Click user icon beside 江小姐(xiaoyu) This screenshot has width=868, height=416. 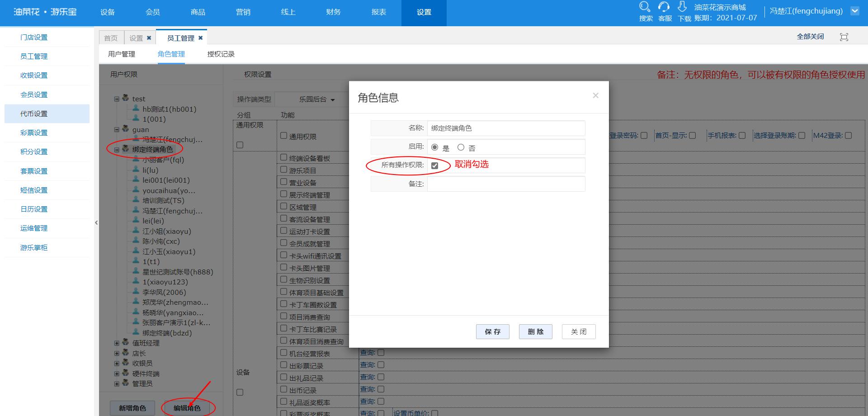tap(136, 231)
